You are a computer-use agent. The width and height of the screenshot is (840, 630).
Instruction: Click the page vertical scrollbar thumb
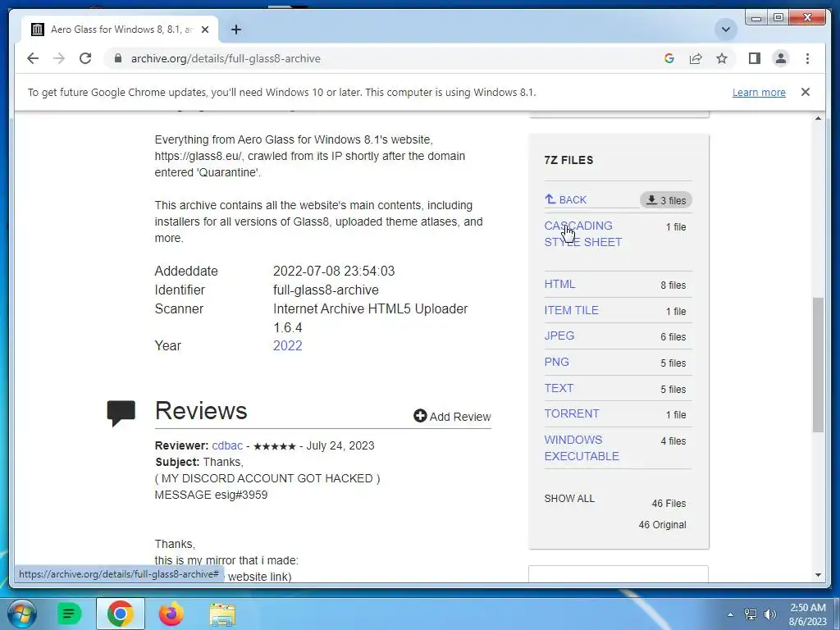click(818, 365)
